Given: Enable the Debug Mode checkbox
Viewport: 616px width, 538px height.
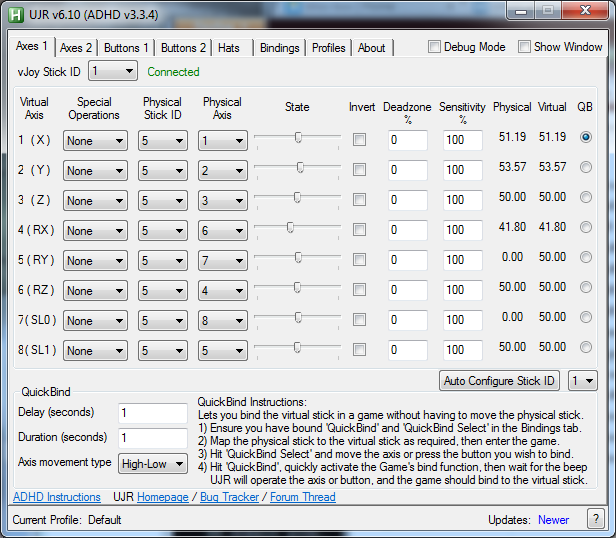Looking at the screenshot, I should coord(435,47).
